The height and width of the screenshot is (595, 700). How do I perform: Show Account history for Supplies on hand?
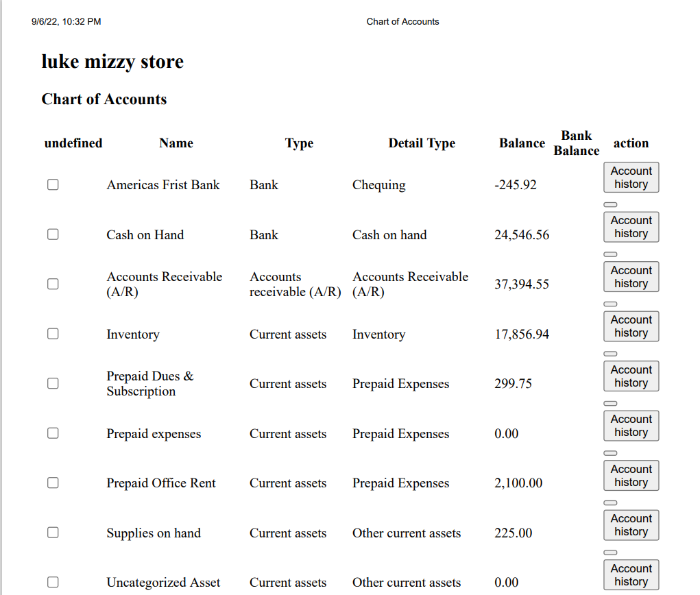pyautogui.click(x=631, y=525)
